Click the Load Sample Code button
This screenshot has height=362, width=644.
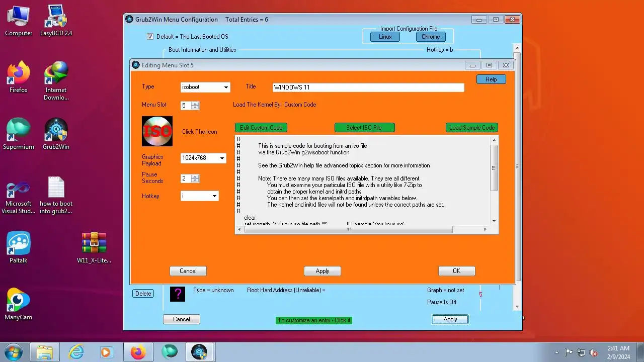pos(472,128)
